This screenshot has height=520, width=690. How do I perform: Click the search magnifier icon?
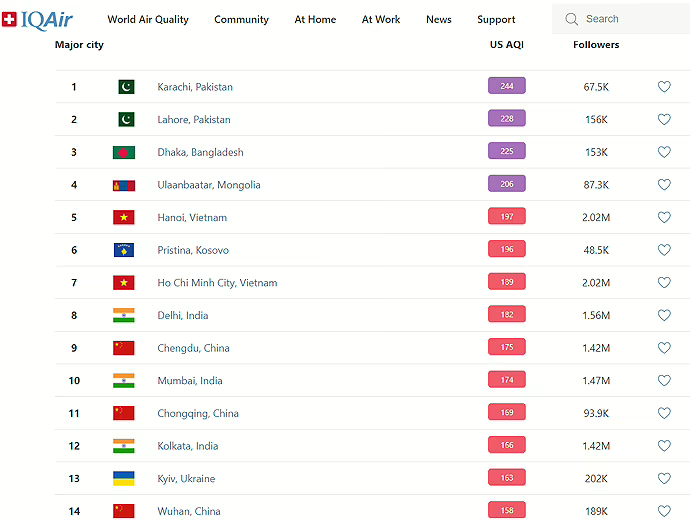pos(572,19)
